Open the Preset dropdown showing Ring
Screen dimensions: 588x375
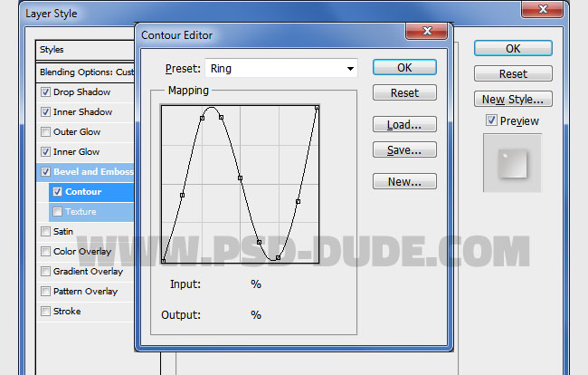click(281, 68)
